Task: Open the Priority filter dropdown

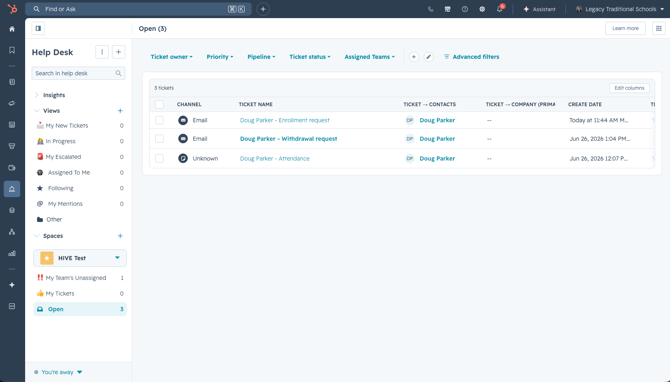Action: [220, 57]
